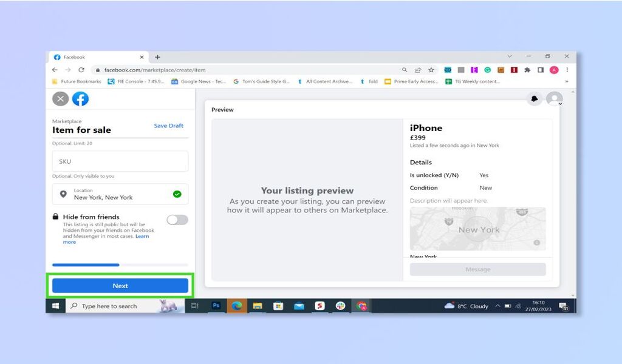Go back to the previous page

(55, 70)
